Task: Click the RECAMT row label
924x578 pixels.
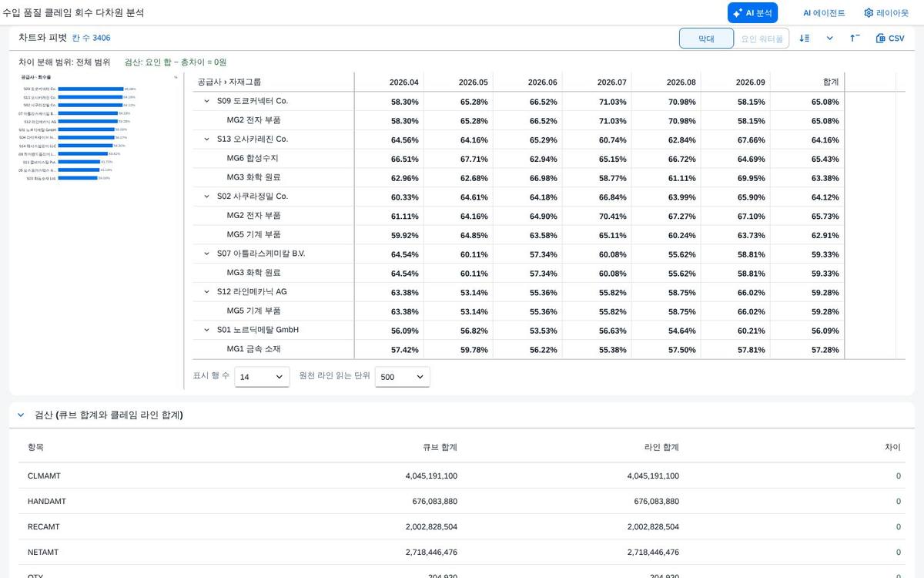Action: point(43,526)
